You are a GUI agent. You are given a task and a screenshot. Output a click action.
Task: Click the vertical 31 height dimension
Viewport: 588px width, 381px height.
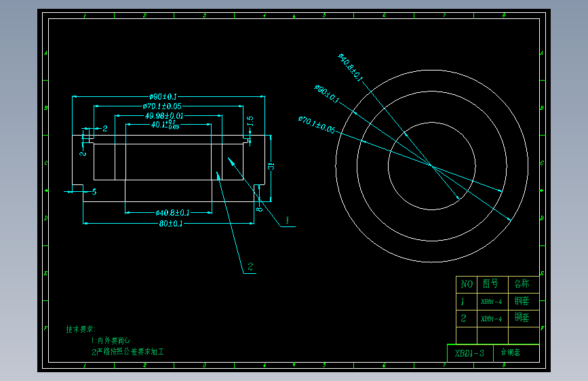point(271,166)
